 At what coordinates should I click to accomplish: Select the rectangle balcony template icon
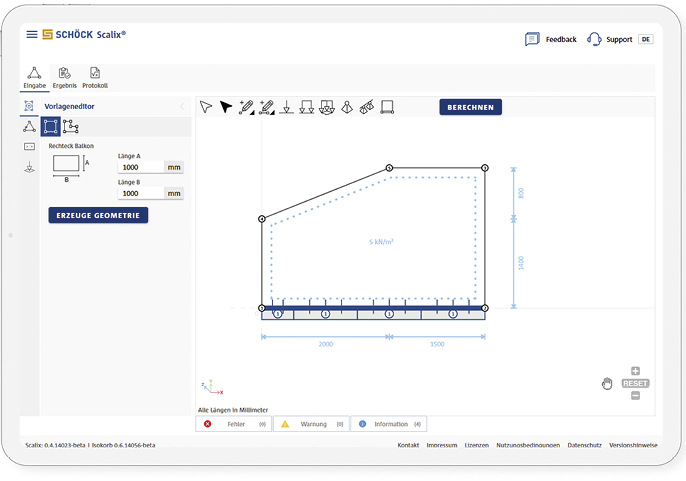tap(50, 127)
